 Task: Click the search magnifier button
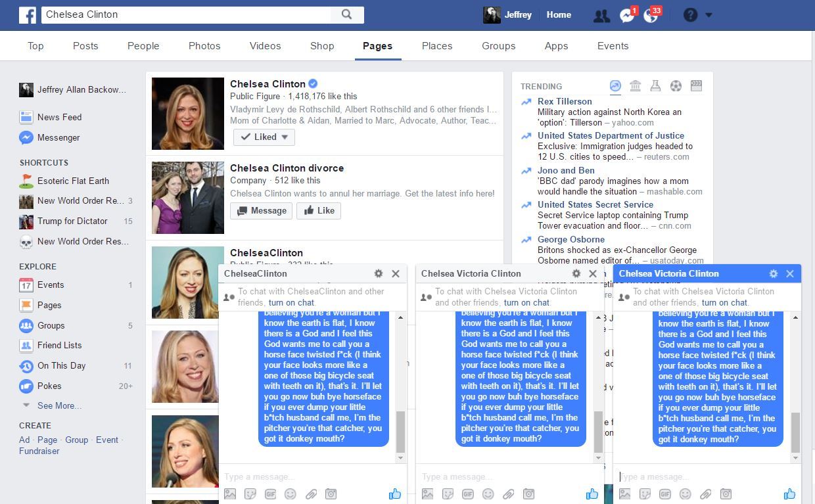pos(347,14)
